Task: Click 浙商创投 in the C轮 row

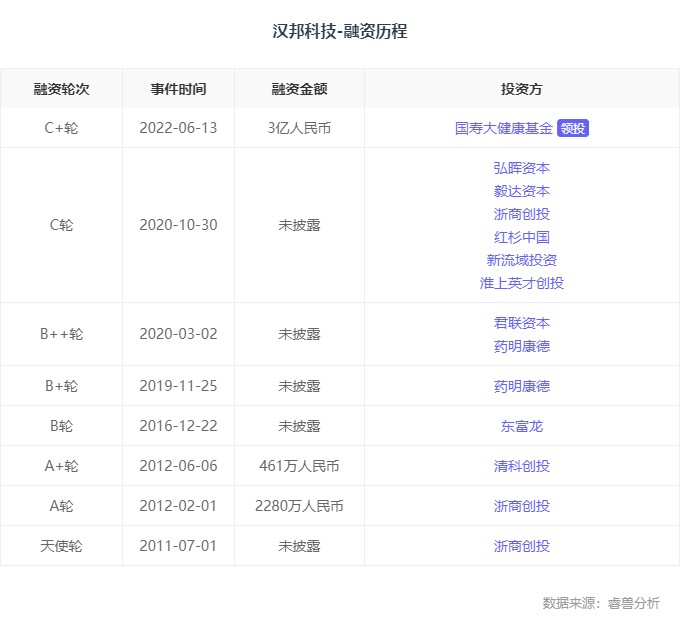Action: [x=521, y=214]
